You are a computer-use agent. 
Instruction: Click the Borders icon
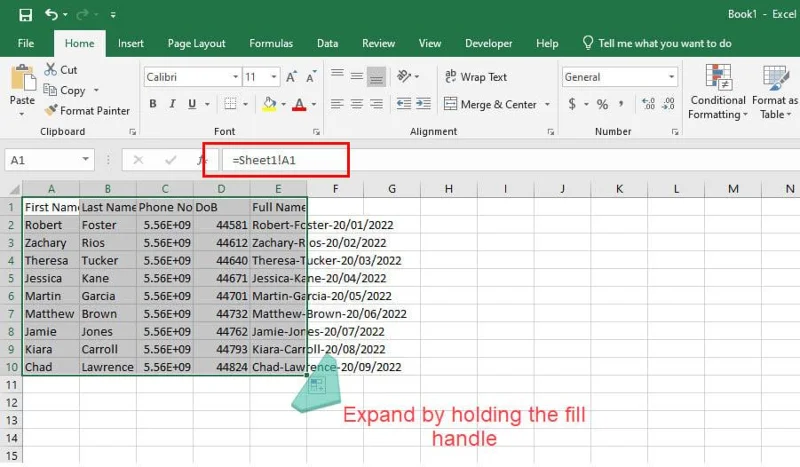pos(230,104)
